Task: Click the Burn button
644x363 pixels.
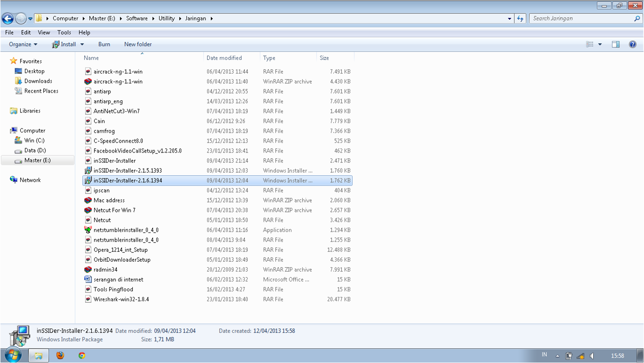Action: pyautogui.click(x=104, y=44)
